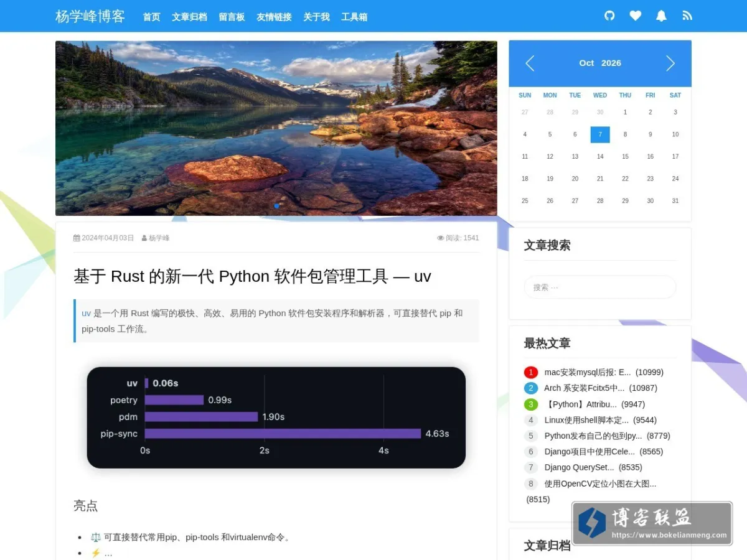Click the red rank 1 badge

(530, 372)
